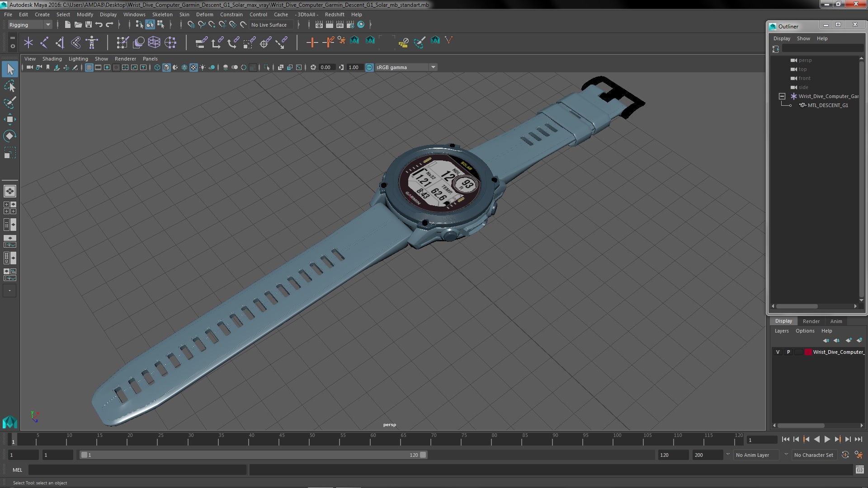Click the Play Forwards button
Viewport: 868px width, 488px height.
[827, 439]
